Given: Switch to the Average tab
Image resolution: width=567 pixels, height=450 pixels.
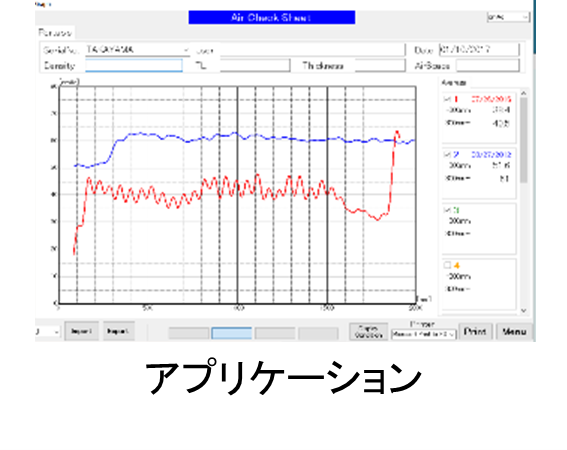Looking at the screenshot, I should tap(454, 83).
